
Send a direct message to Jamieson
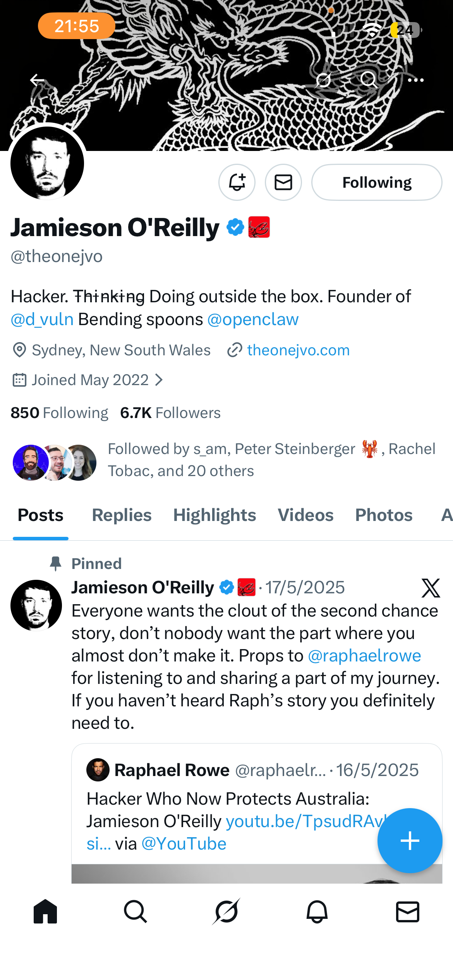point(283,182)
